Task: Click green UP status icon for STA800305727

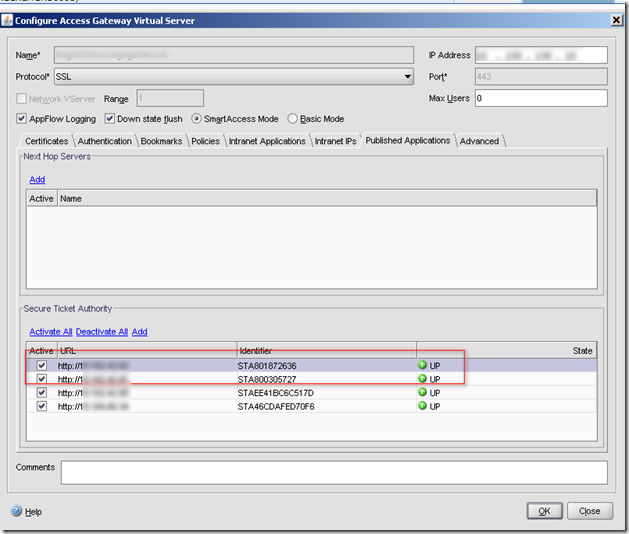Action: (x=423, y=380)
